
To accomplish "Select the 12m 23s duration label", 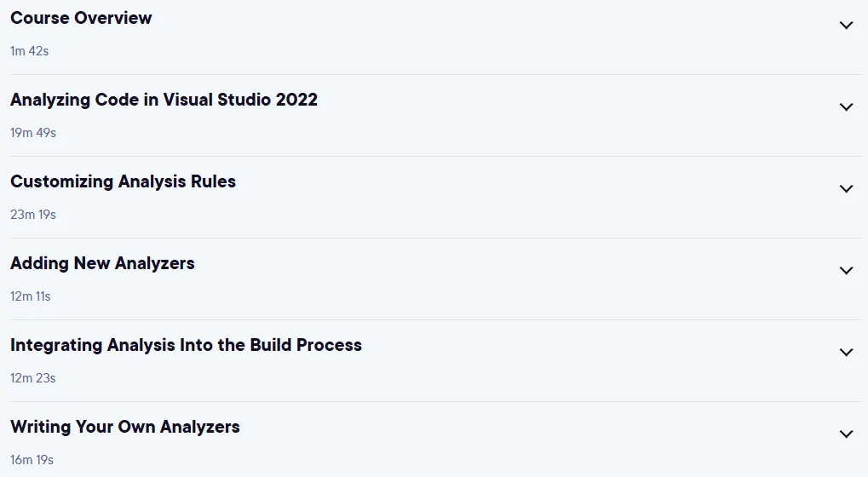I will (x=33, y=378).
